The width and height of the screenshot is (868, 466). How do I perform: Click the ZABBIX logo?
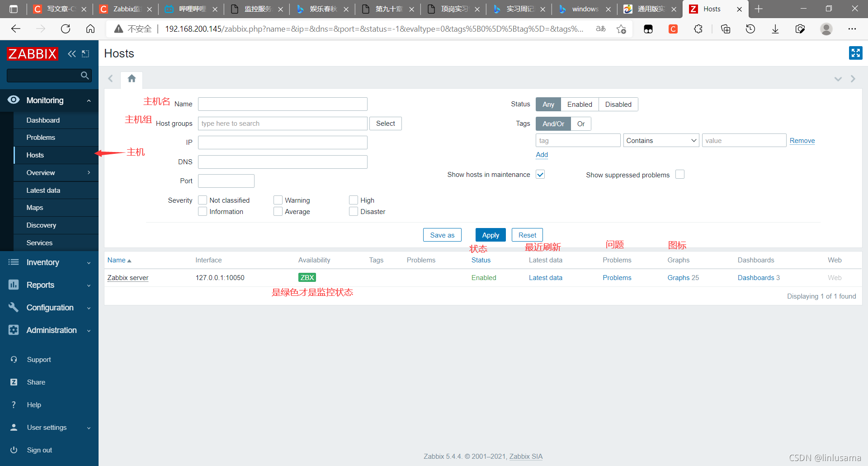point(32,54)
